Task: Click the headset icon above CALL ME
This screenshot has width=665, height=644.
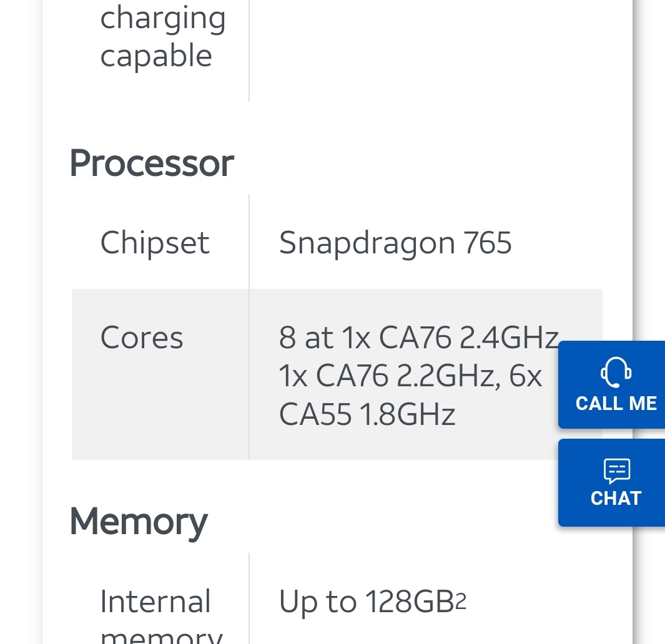Action: click(x=616, y=372)
